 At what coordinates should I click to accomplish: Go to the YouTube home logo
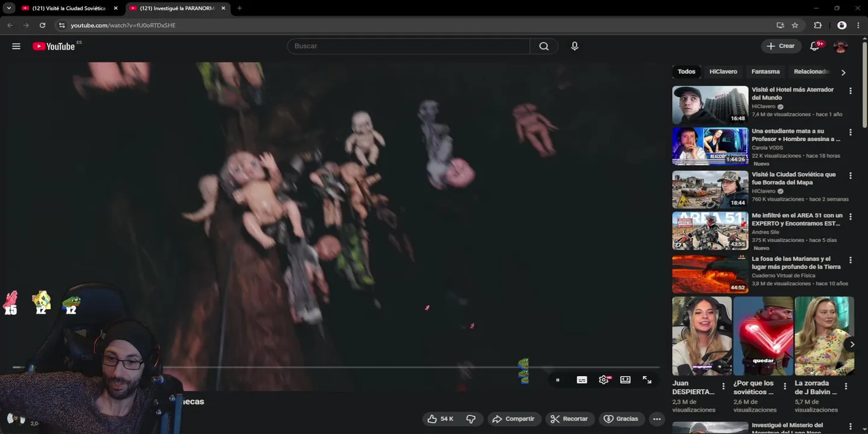click(54, 46)
